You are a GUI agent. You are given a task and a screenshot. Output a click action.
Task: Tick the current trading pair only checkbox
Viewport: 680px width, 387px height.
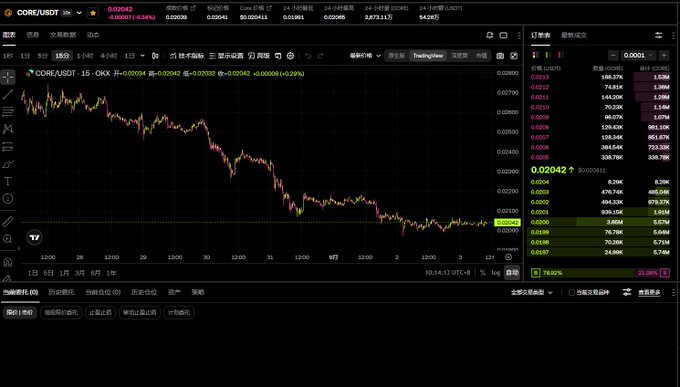click(572, 292)
